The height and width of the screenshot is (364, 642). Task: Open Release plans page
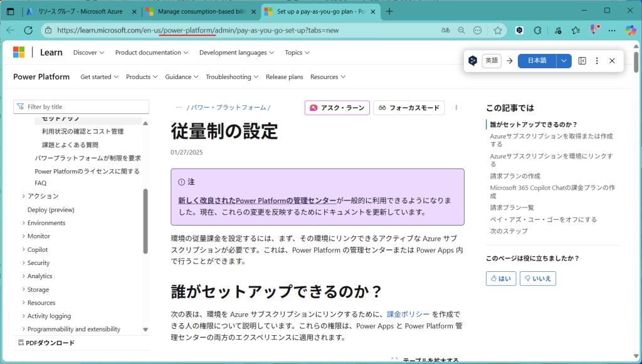tap(285, 77)
